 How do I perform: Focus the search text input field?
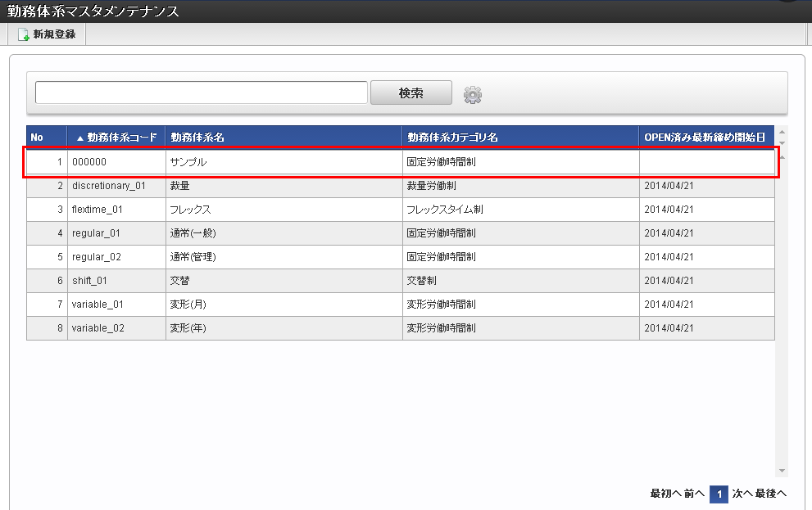coord(201,93)
